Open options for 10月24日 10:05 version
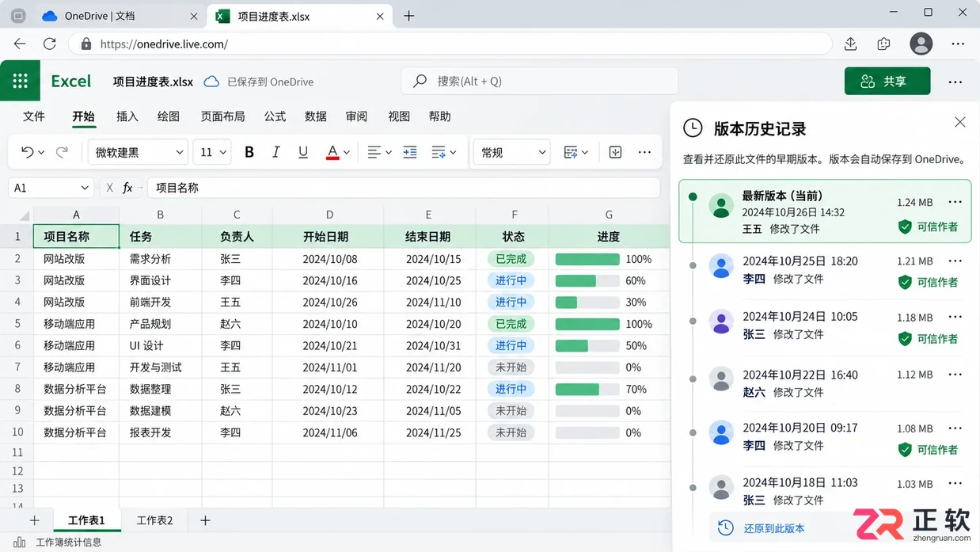The height and width of the screenshot is (552, 980). (x=955, y=317)
